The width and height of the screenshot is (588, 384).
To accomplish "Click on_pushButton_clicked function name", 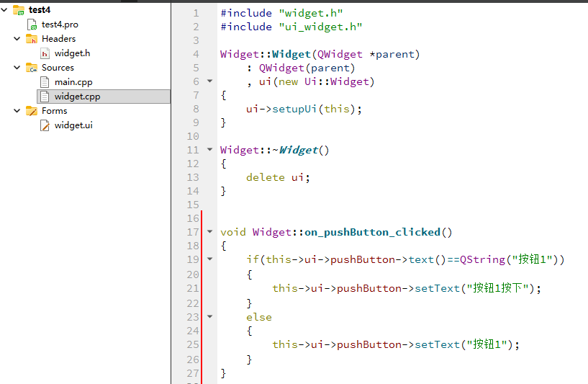I will [x=372, y=233].
